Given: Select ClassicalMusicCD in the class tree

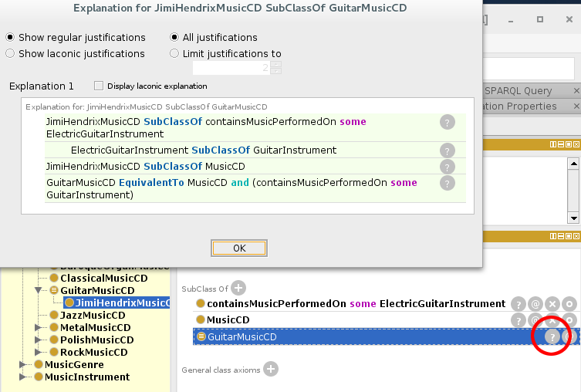Looking at the screenshot, I should click(x=103, y=278).
